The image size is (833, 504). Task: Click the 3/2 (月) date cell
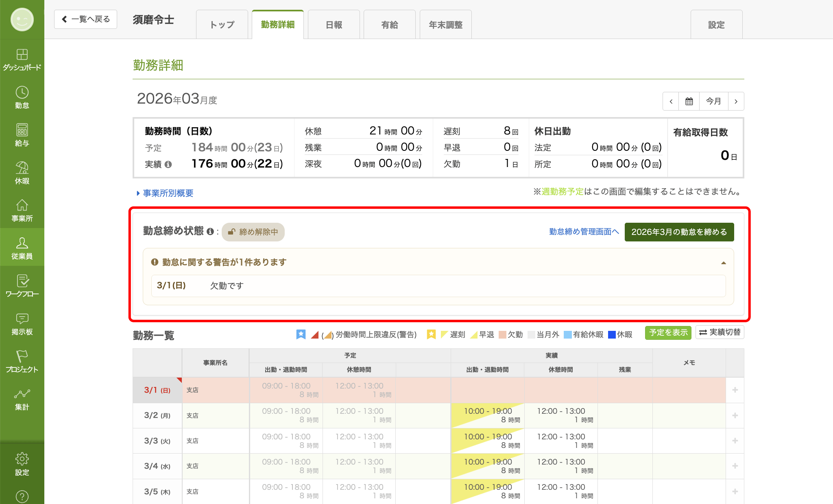(x=157, y=415)
